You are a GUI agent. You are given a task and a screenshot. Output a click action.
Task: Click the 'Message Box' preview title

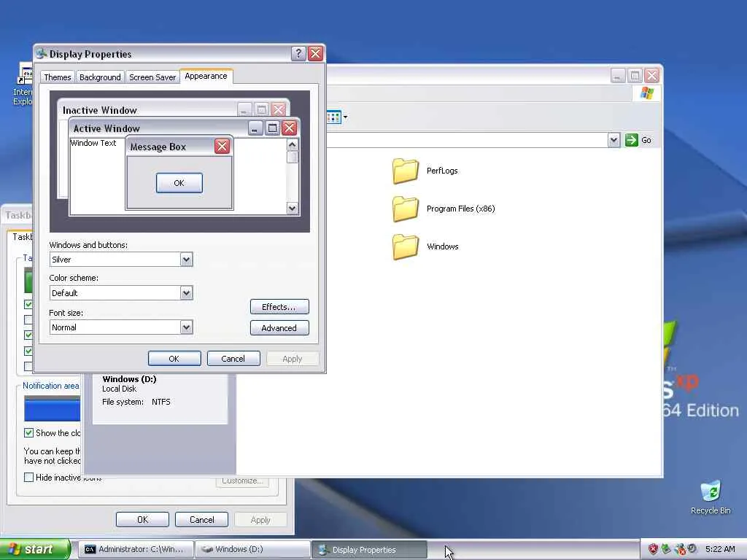[x=158, y=147]
